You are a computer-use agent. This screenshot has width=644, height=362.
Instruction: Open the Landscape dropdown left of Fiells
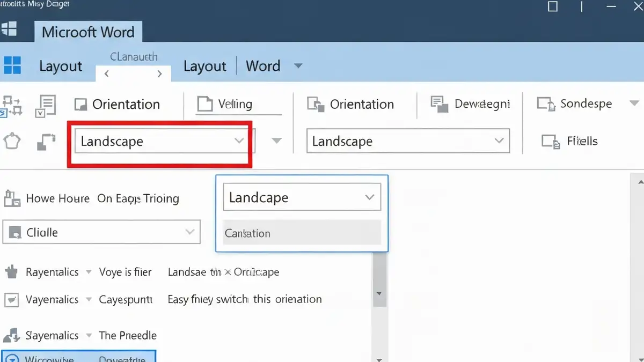point(408,142)
